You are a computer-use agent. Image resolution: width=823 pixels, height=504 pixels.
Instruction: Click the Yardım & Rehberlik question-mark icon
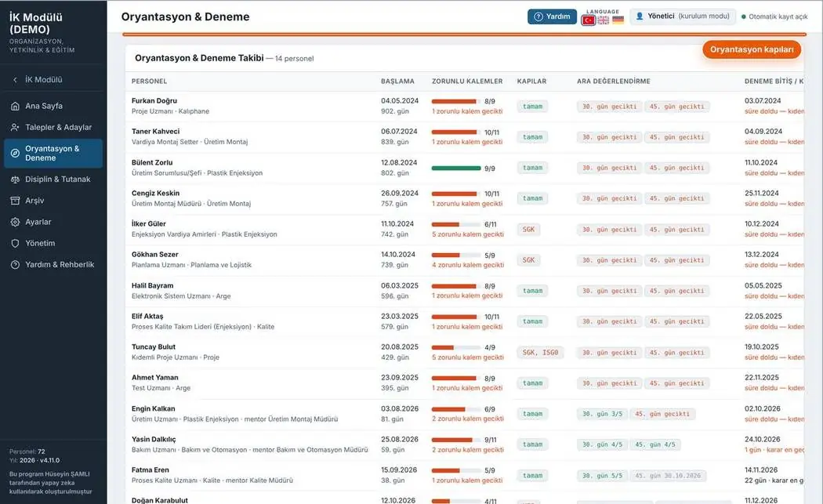pos(15,265)
